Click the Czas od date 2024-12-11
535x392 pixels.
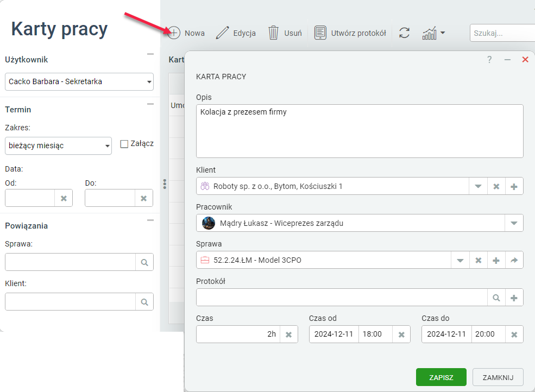333,334
